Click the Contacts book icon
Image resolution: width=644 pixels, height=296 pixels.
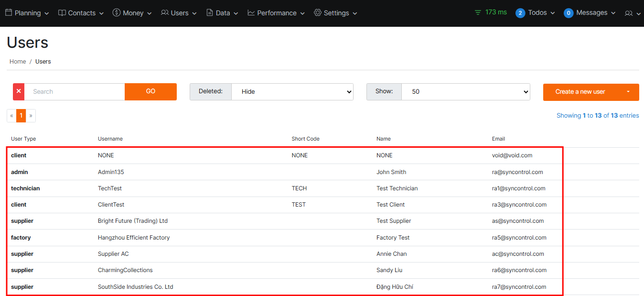pyautogui.click(x=62, y=13)
